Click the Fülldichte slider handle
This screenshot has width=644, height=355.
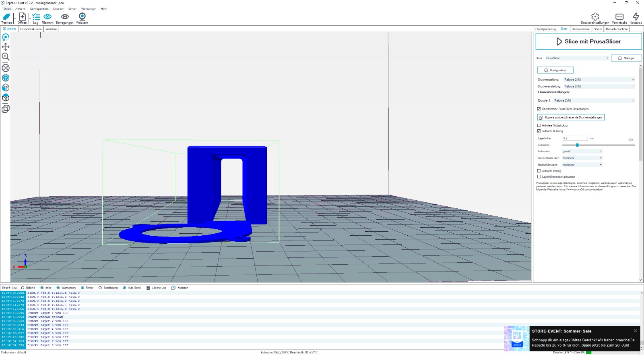click(x=577, y=145)
